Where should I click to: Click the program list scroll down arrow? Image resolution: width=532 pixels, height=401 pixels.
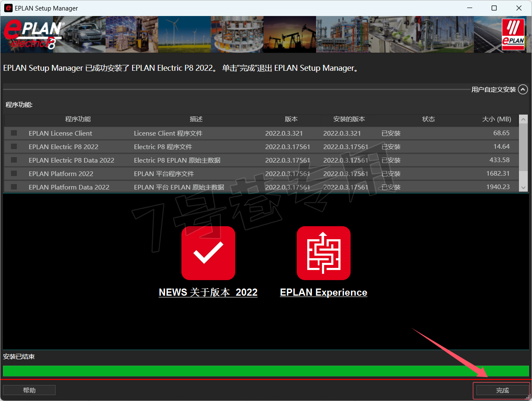pyautogui.click(x=523, y=187)
